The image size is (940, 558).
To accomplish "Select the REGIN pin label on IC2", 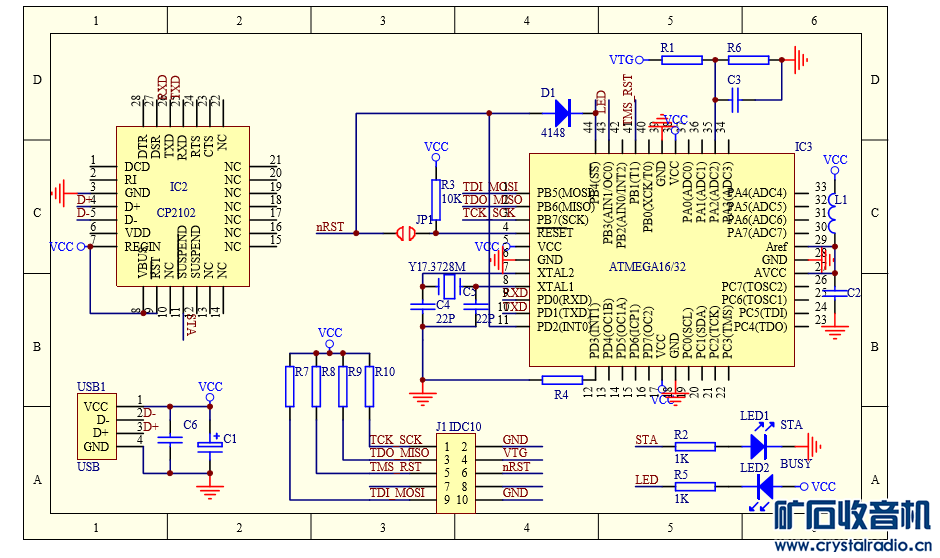I will click(x=142, y=246).
